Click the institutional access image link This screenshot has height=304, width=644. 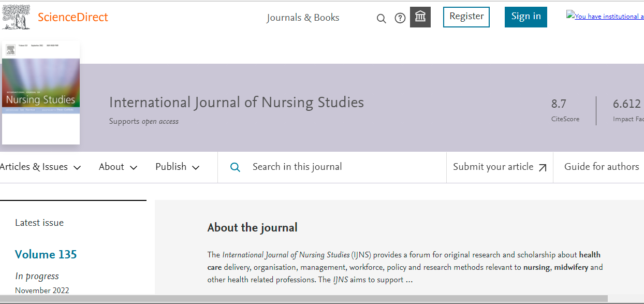click(605, 16)
